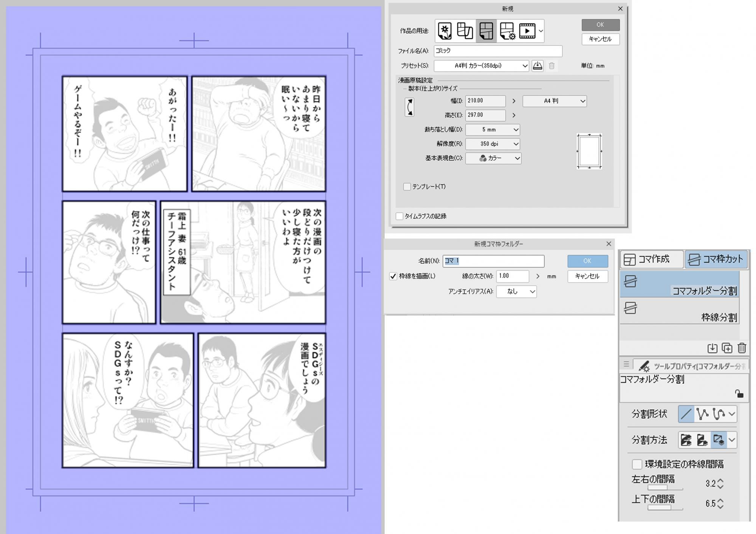Swap width and height orientation icon
Viewport: 756px width, 534px height.
click(x=409, y=107)
